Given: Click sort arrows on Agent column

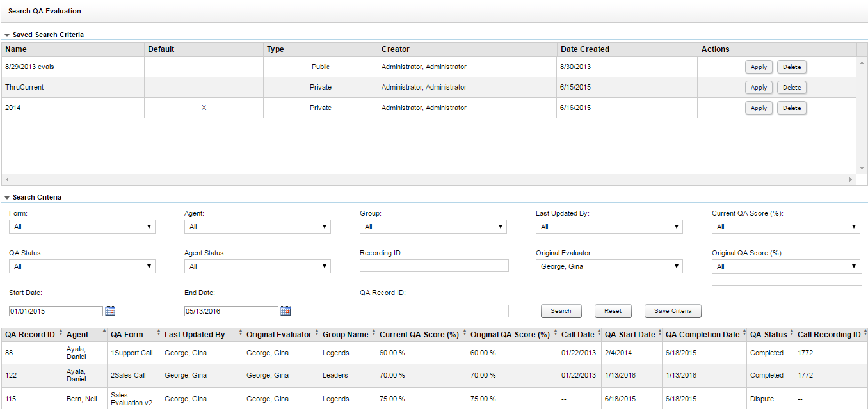Looking at the screenshot, I should pos(104,333).
